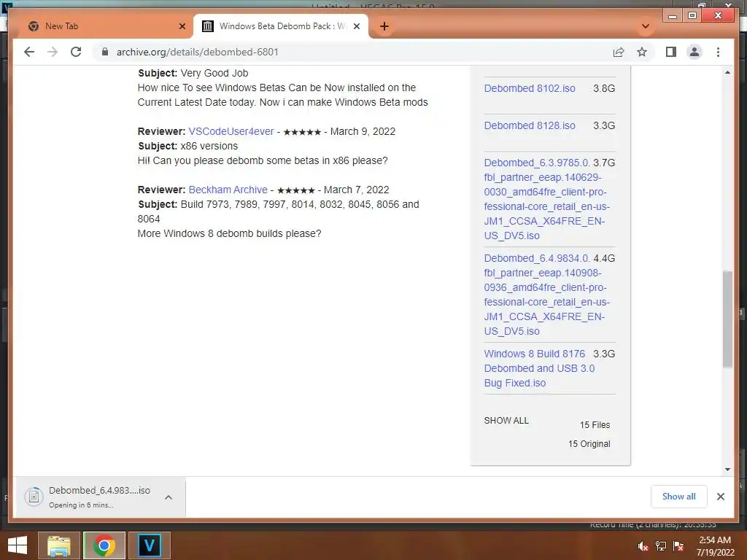Click the 15 Files text
This screenshot has width=747, height=560.
click(595, 425)
